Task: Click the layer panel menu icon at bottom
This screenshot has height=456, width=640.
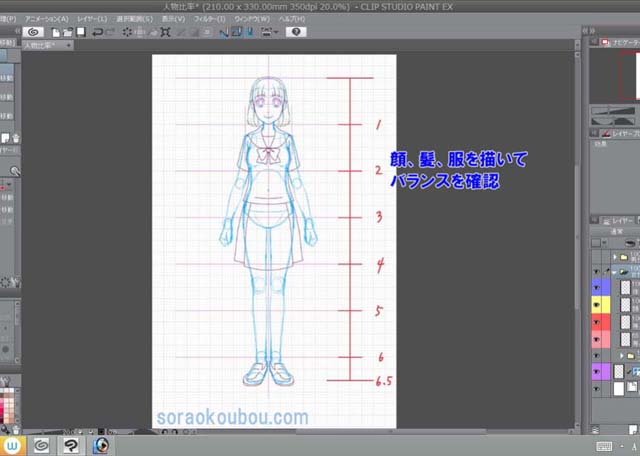Action: coord(596,429)
